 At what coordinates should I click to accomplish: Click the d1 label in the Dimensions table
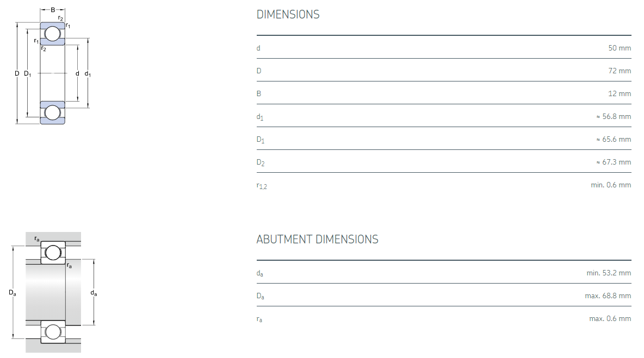tap(260, 117)
